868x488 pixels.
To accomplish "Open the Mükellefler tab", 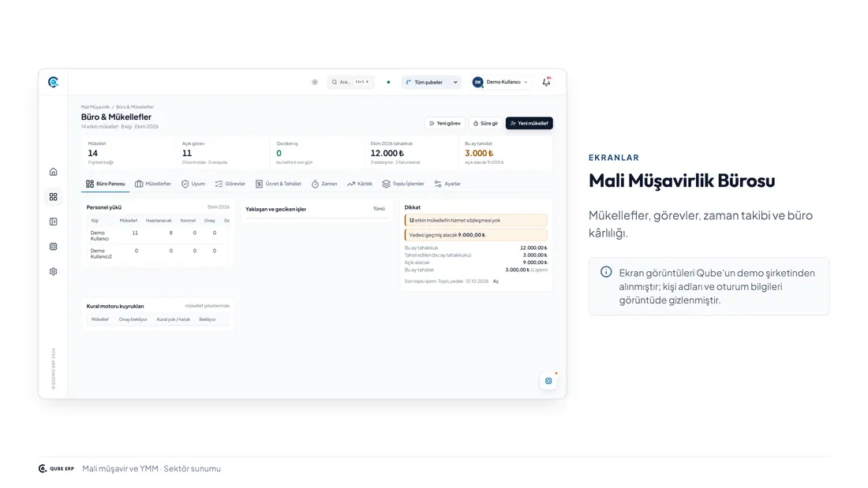I will tap(153, 184).
